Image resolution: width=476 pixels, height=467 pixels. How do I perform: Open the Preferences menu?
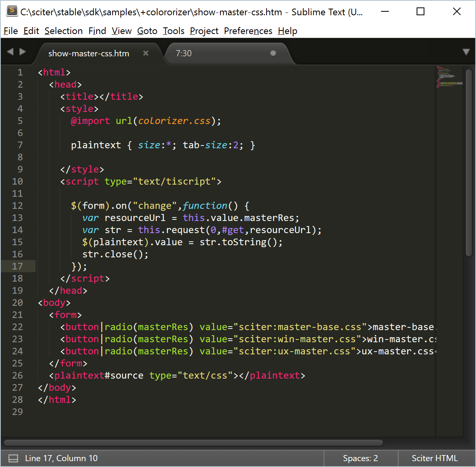(248, 31)
